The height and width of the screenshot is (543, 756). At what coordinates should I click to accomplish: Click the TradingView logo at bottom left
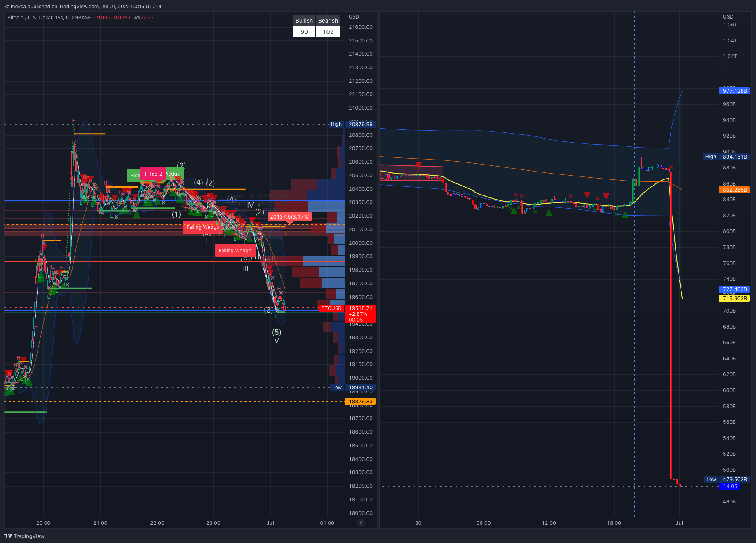coord(24,536)
